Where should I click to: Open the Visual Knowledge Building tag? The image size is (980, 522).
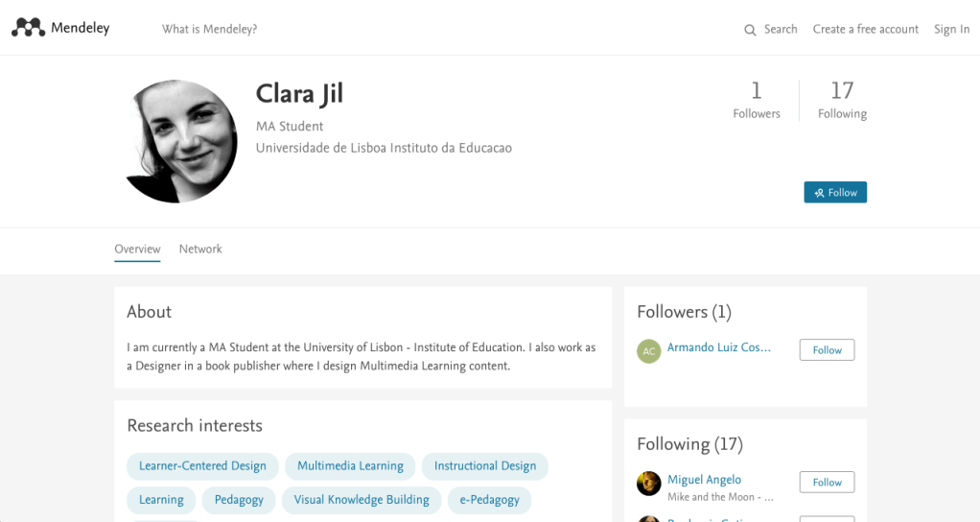tap(362, 500)
